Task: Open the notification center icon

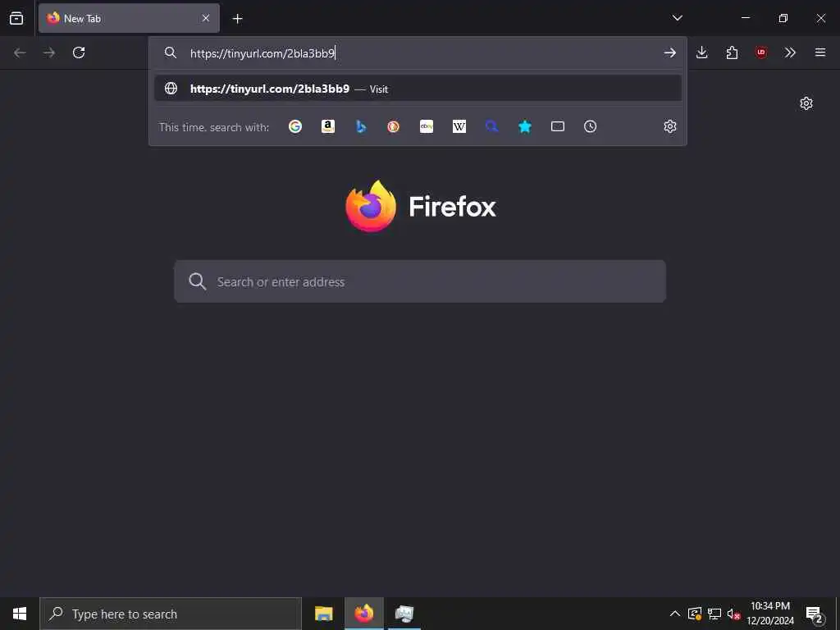Action: click(x=815, y=614)
